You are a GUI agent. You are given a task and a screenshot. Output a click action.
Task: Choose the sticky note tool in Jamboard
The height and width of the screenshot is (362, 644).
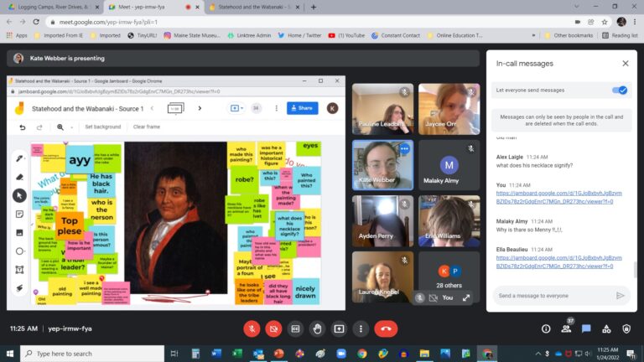[x=19, y=215]
